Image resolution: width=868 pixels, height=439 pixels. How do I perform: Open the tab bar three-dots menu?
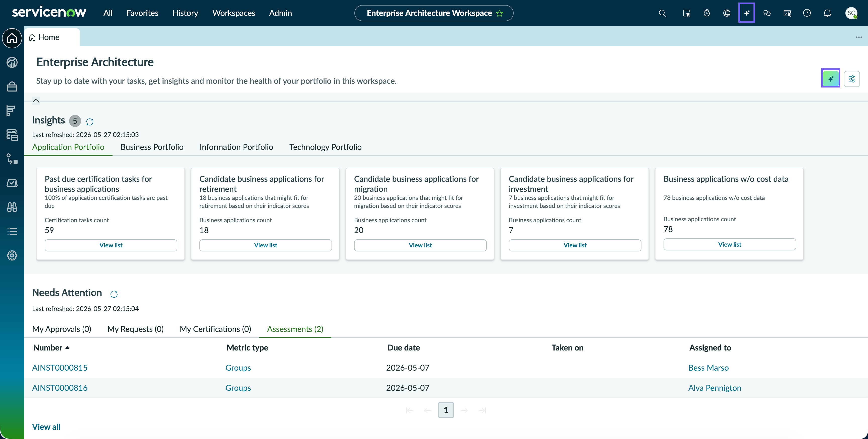(858, 37)
